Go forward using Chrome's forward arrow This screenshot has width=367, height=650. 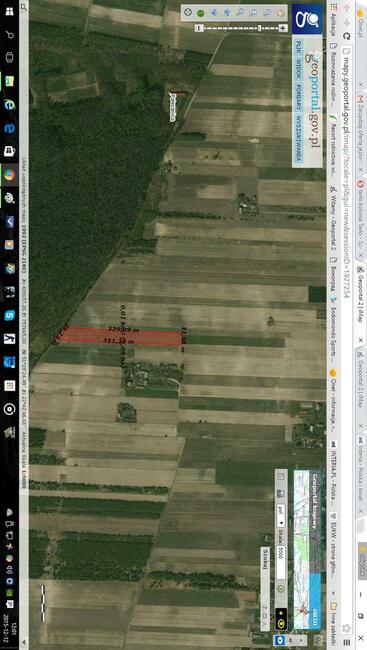348,21
